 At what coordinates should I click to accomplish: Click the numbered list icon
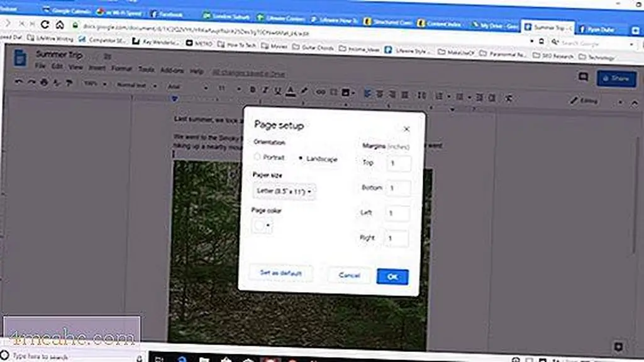click(x=439, y=96)
